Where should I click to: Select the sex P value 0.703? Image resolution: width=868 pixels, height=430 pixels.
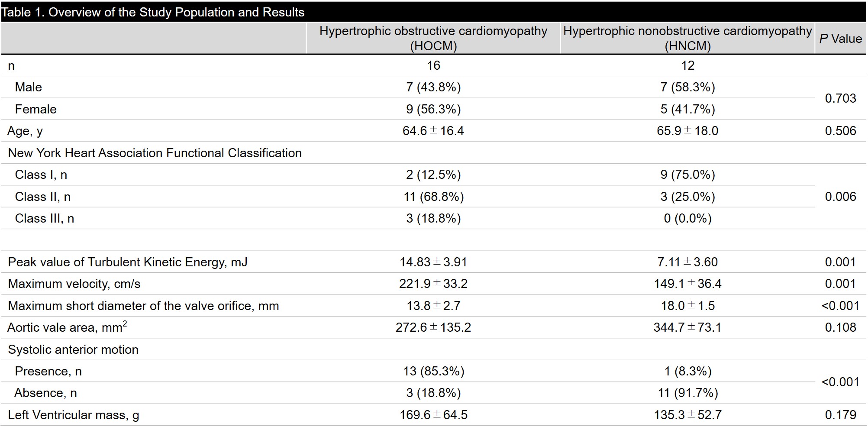(840, 98)
